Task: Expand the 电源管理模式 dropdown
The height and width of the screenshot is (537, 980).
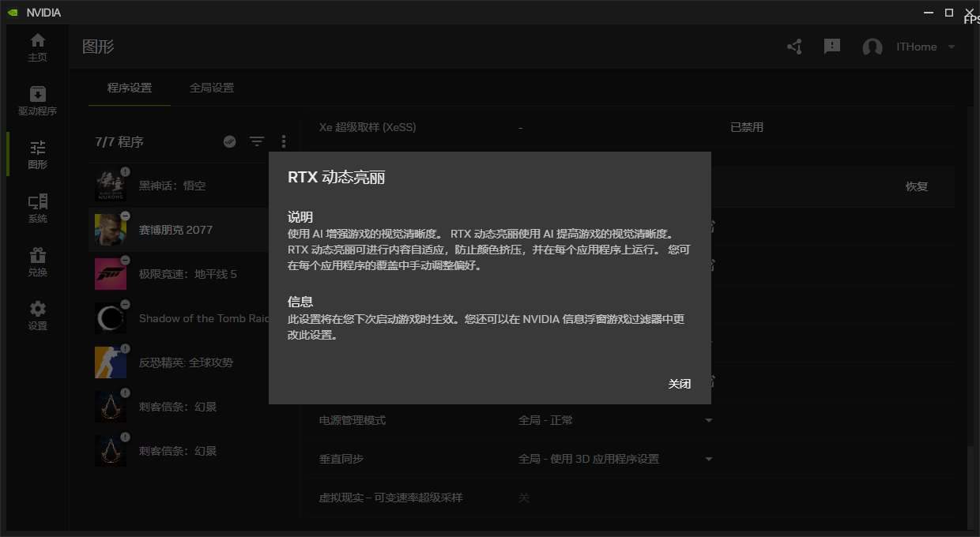Action: (x=708, y=420)
